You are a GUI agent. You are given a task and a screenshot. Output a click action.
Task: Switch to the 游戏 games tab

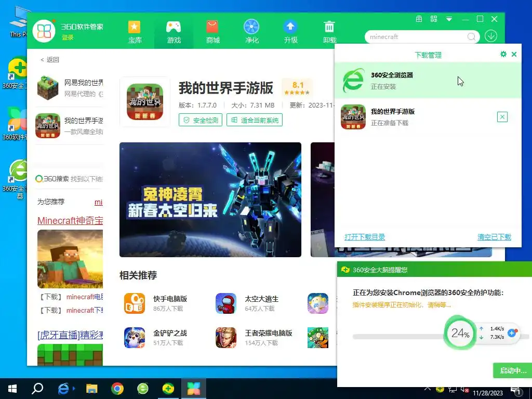point(174,32)
